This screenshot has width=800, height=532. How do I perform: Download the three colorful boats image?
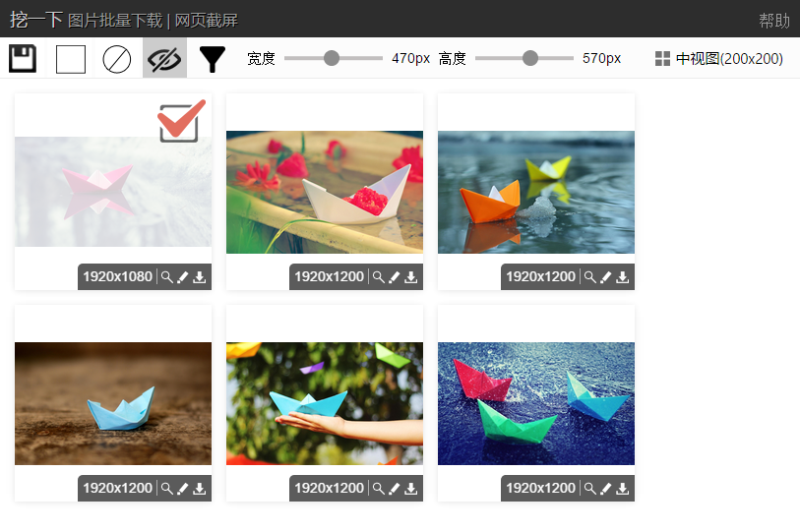(x=623, y=489)
